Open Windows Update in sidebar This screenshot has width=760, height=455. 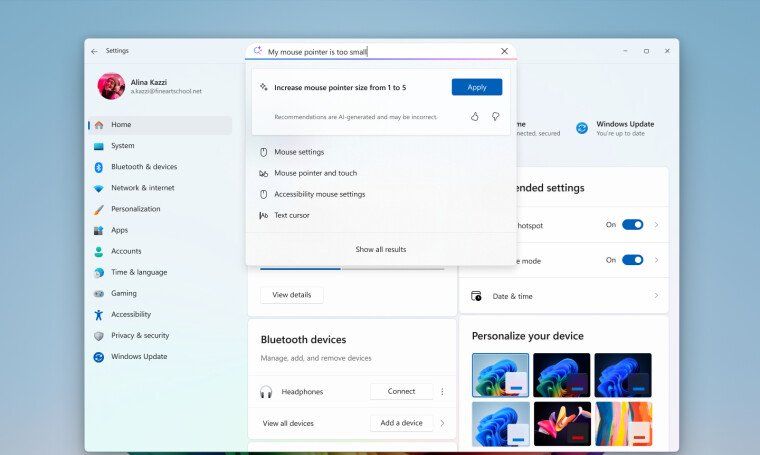160,357
